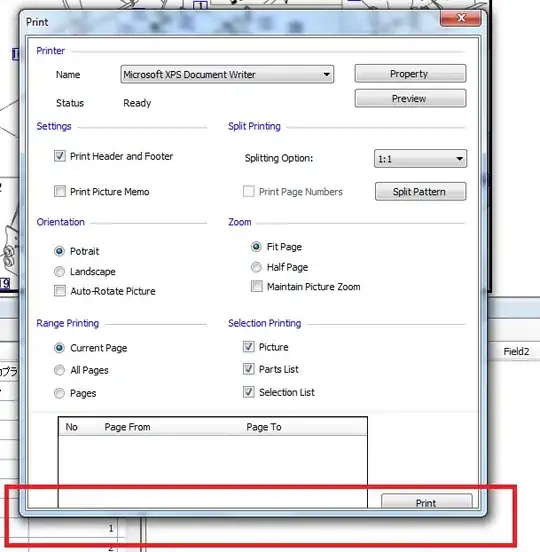
Task: Select Potrait orientation radio button
Action: [59, 251]
